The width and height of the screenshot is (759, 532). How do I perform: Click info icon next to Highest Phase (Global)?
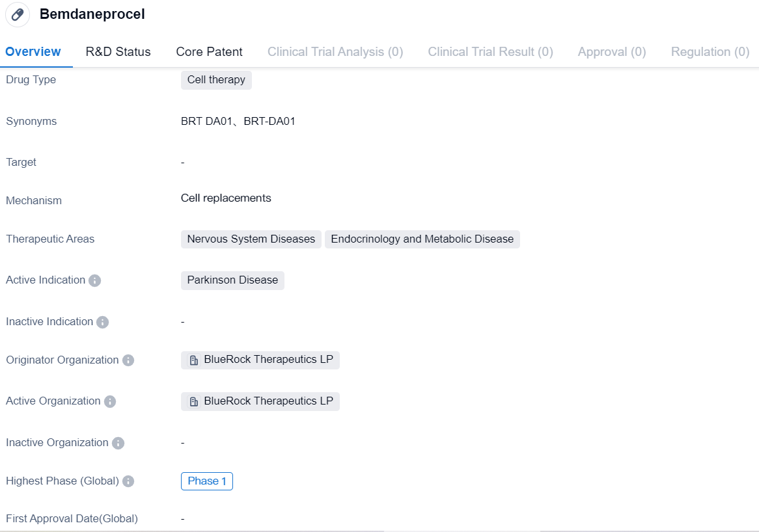pos(128,481)
